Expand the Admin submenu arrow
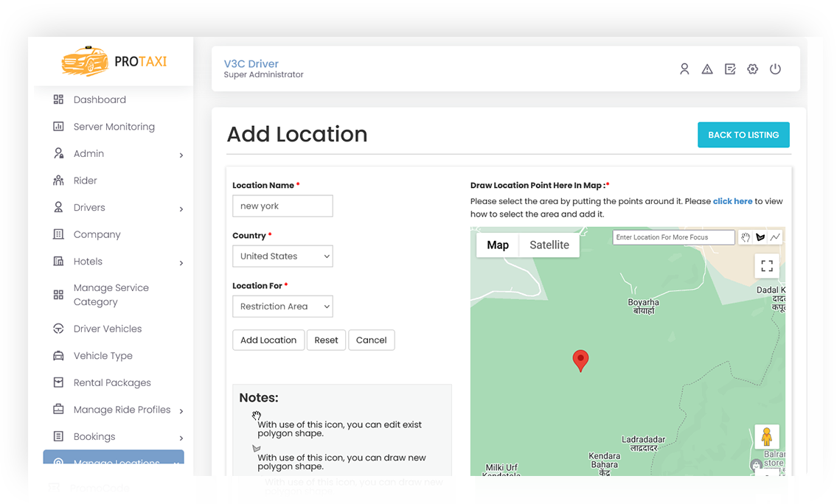 click(x=181, y=155)
